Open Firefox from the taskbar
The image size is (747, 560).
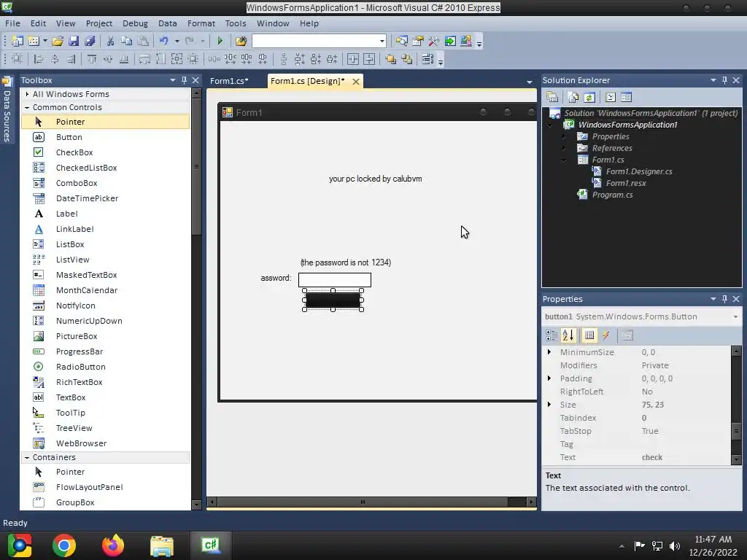(113, 545)
